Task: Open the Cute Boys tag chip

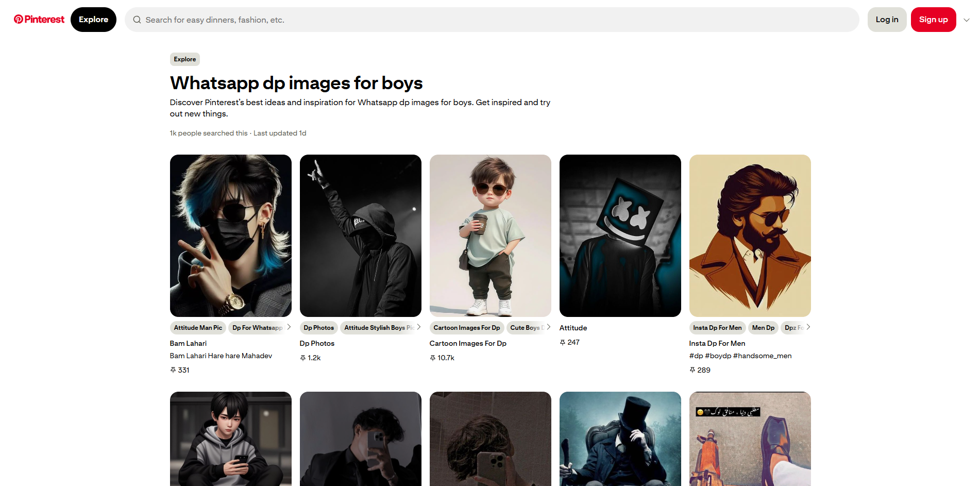Action: (x=527, y=328)
